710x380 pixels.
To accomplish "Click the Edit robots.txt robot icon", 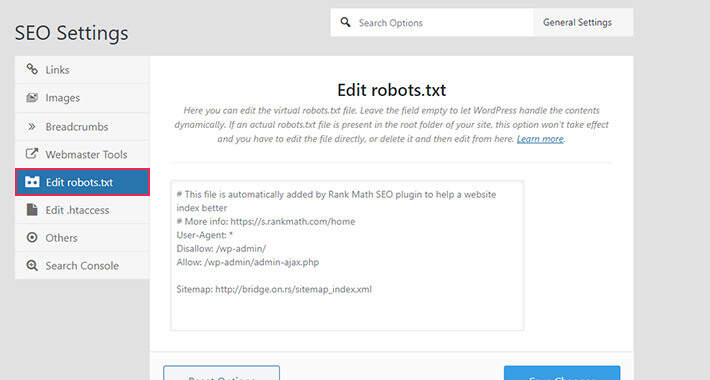I will coord(32,182).
